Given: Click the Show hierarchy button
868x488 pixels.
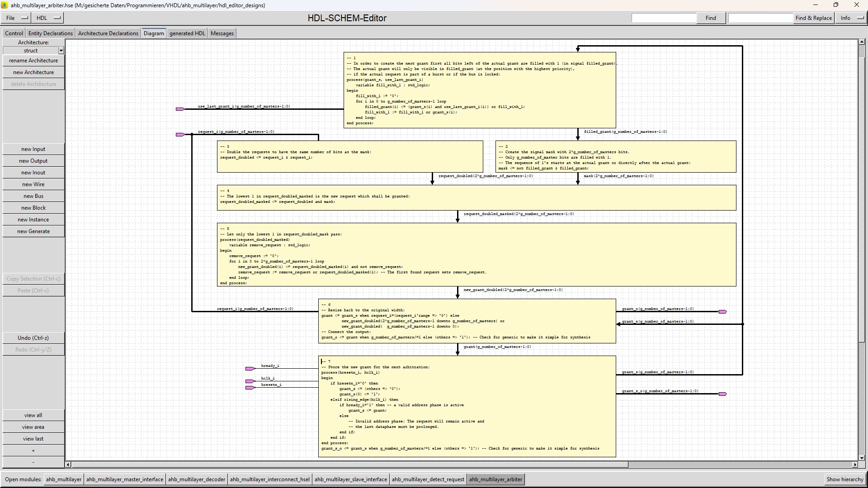Looking at the screenshot, I should tap(844, 479).
